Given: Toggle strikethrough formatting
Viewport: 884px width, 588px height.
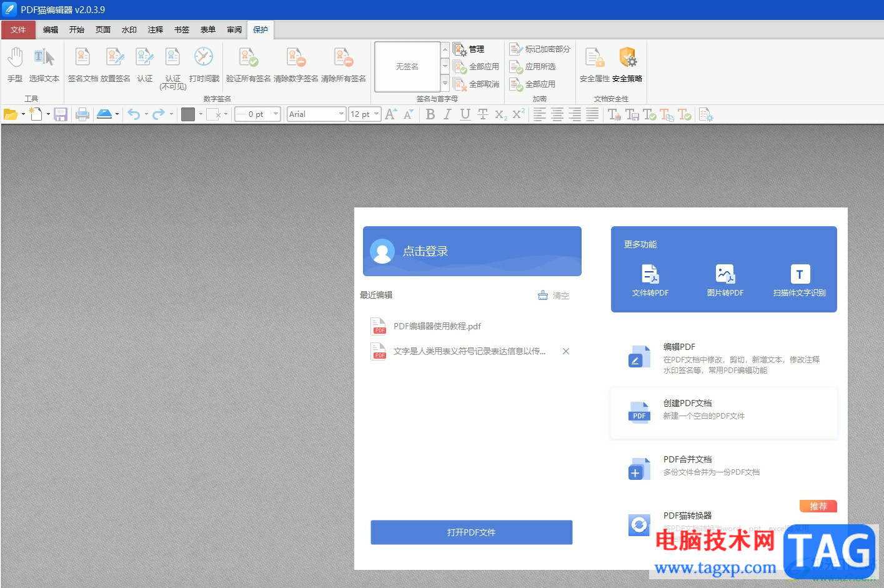Looking at the screenshot, I should tap(483, 114).
